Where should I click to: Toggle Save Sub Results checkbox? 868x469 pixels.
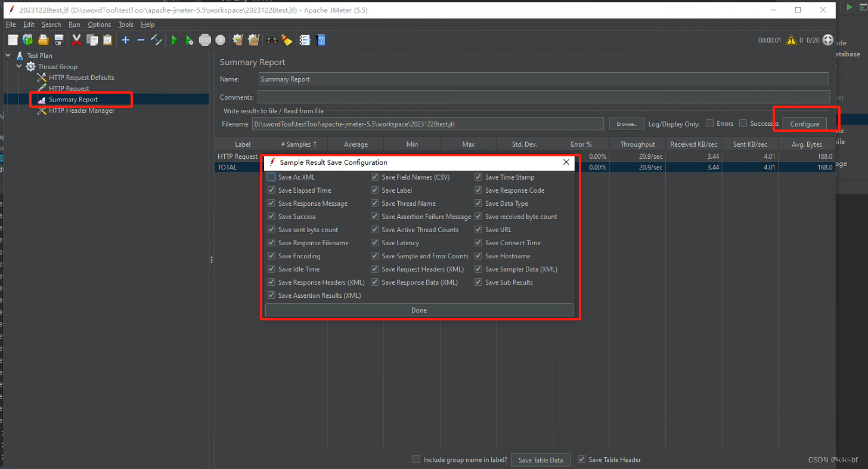pos(479,282)
